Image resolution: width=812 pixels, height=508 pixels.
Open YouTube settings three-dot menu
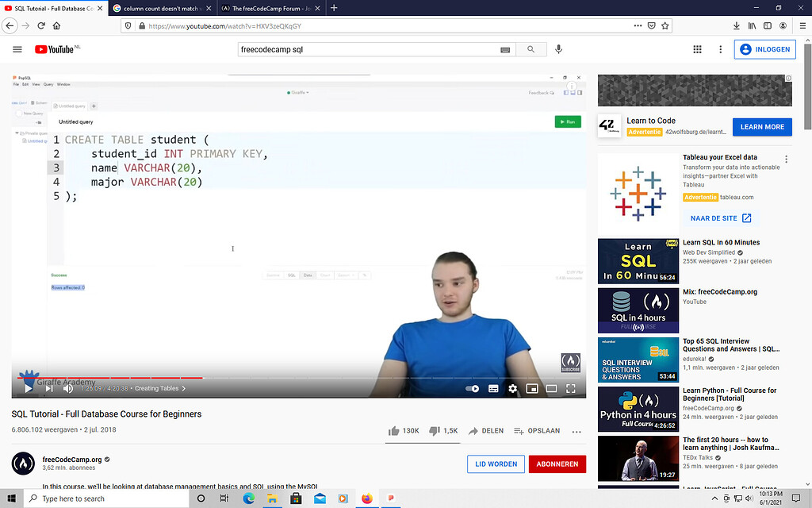pyautogui.click(x=720, y=49)
